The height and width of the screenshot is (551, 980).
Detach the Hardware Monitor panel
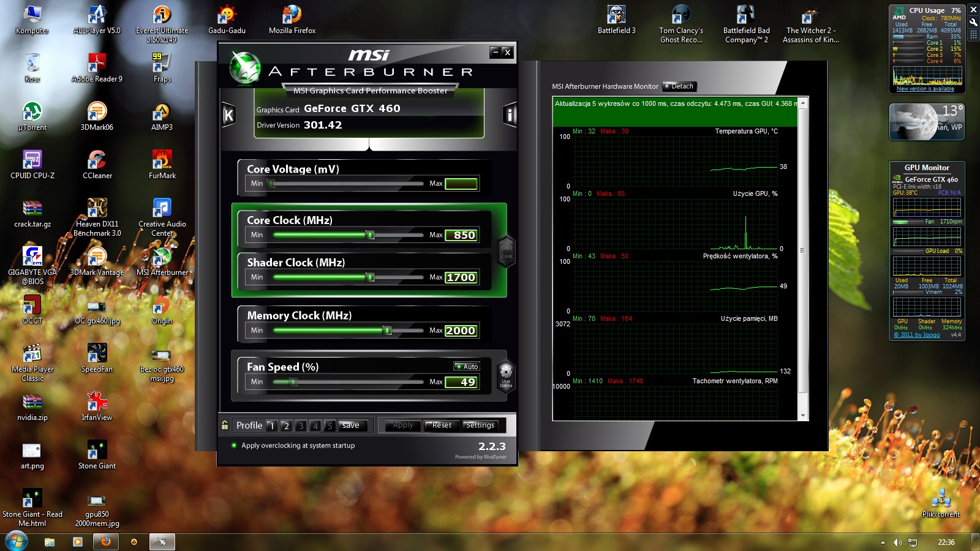point(680,86)
